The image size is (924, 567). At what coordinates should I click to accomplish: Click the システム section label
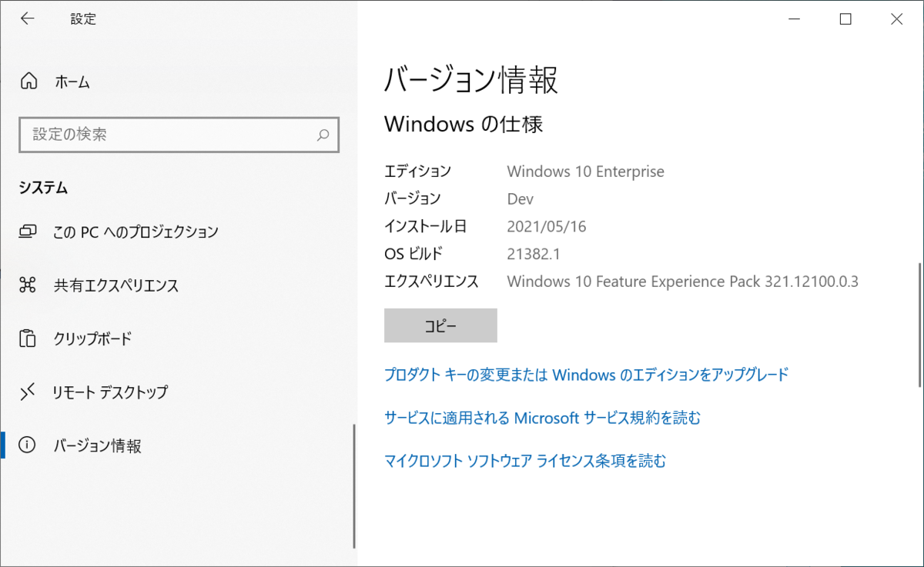(43, 188)
